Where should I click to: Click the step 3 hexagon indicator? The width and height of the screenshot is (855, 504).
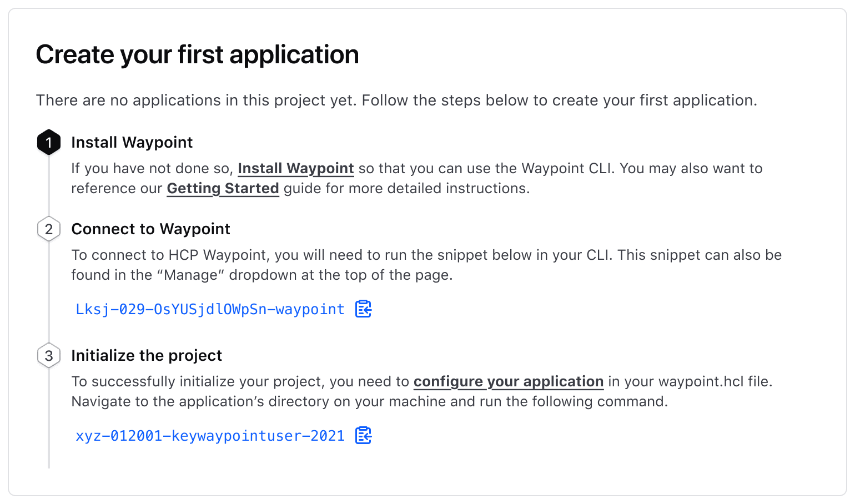pos(49,355)
